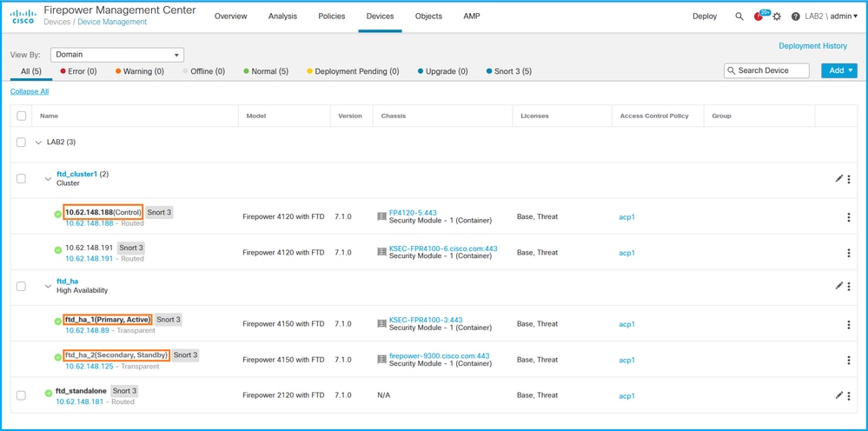This screenshot has width=868, height=431.
Task: Open the system settings gear icon
Action: pyautogui.click(x=777, y=17)
